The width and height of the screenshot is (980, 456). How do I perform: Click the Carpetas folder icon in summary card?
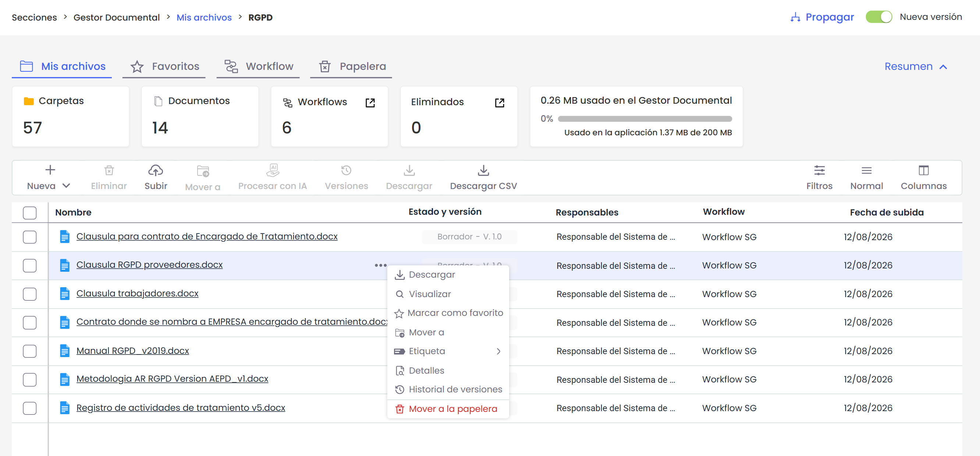point(29,101)
